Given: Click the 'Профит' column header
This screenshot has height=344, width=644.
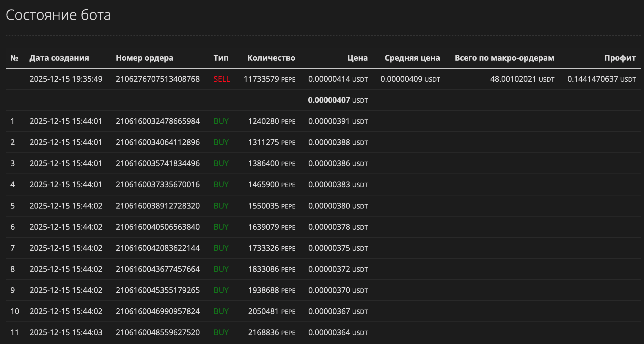Looking at the screenshot, I should [x=620, y=58].
